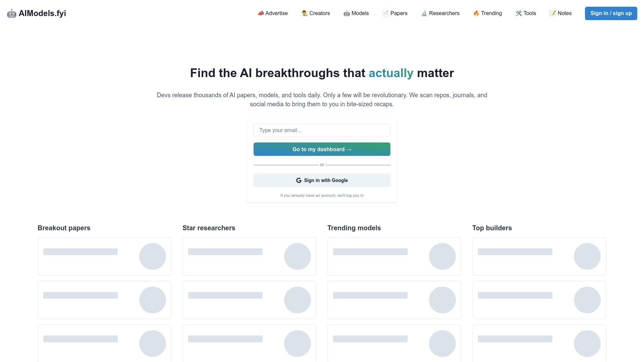Open Papers via the document icon
The width and height of the screenshot is (644, 362).
click(x=384, y=13)
